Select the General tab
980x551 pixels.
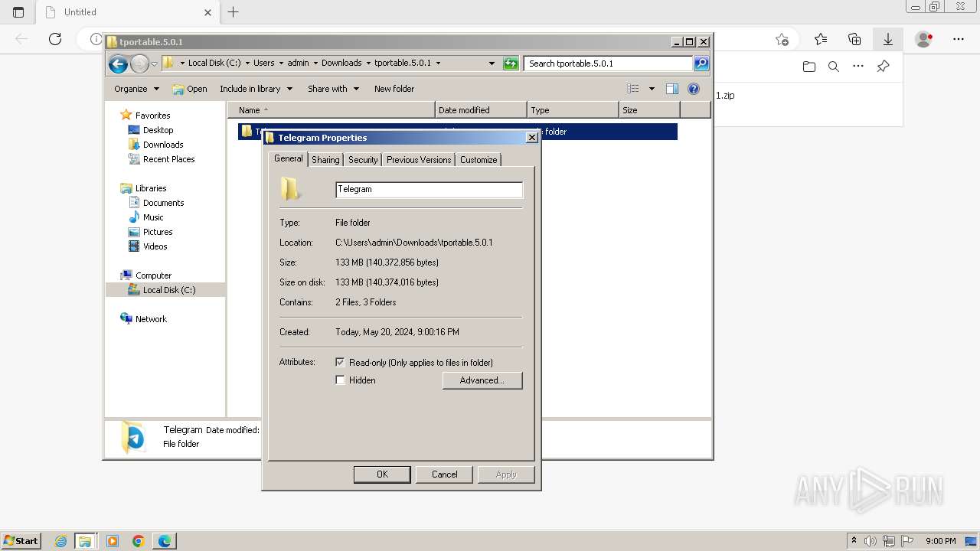[289, 158]
